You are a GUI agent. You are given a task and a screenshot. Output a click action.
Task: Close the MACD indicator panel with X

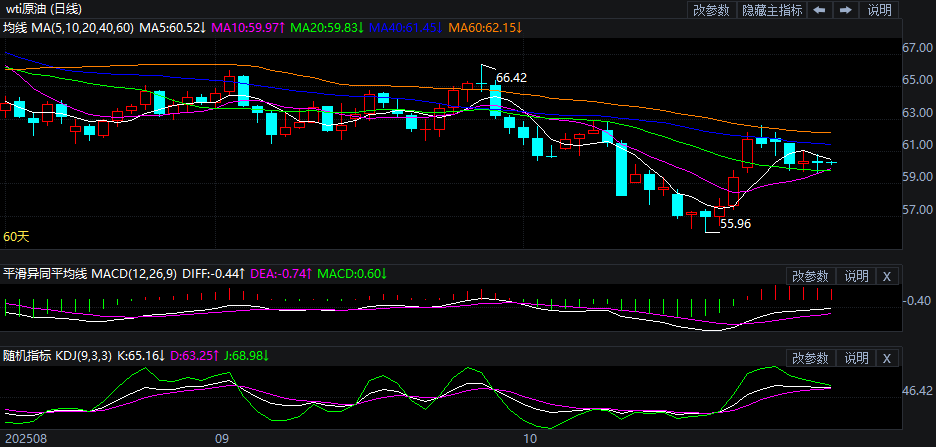pos(887,276)
